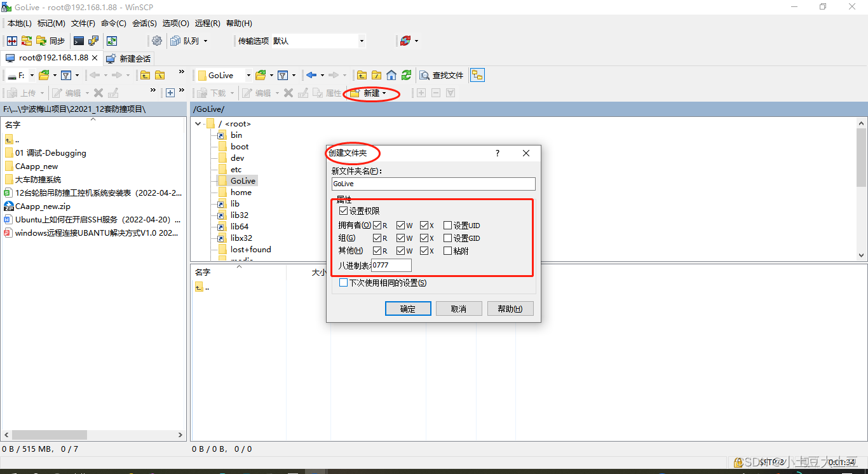Go to remote root directory icon
Viewport: 868px width, 474px height.
(x=377, y=75)
